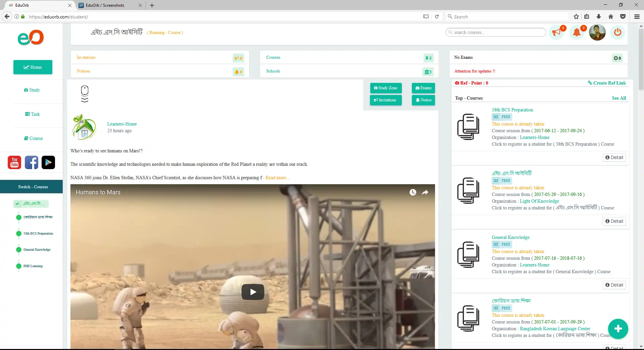Open Bangladesh Korean Language Center link
Viewport: 644px width, 350px height.
pos(555,329)
